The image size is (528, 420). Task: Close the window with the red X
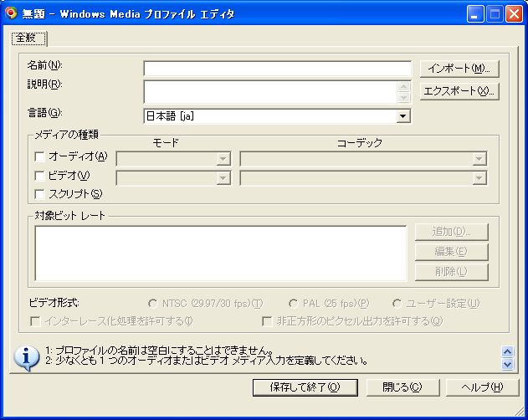point(513,13)
